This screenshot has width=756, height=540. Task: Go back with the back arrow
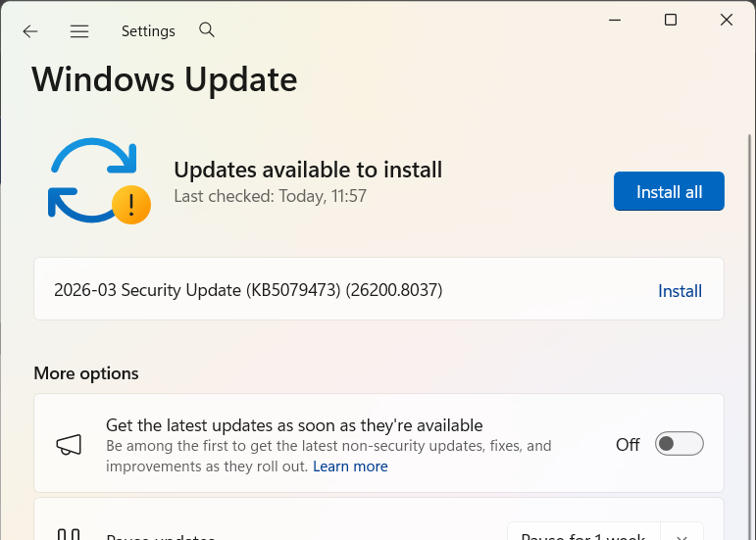click(x=30, y=31)
